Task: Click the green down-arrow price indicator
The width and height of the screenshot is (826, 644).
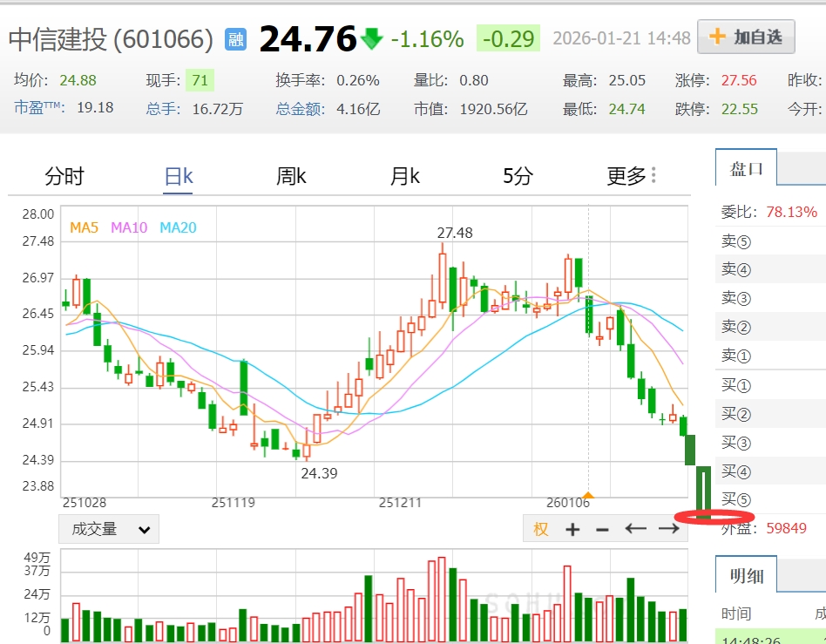Action: tap(371, 38)
